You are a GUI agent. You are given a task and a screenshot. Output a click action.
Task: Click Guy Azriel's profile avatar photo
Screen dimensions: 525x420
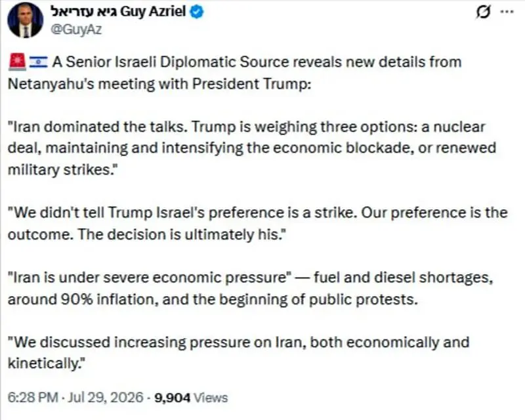[x=25, y=21]
